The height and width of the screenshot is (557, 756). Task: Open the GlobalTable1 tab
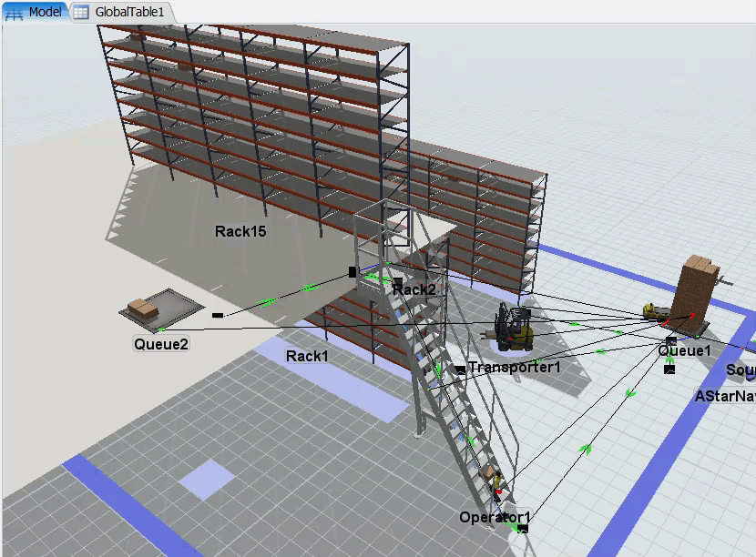[x=129, y=12]
